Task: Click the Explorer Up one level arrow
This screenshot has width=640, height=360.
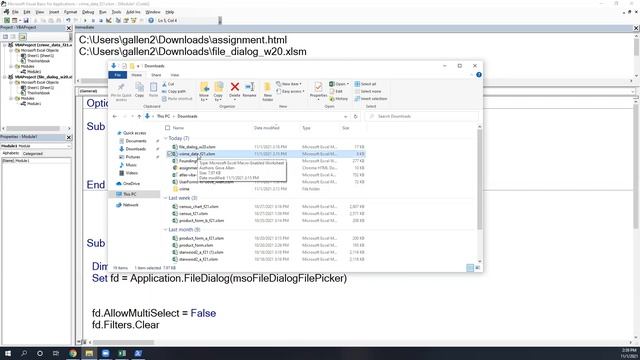Action: coord(139,116)
